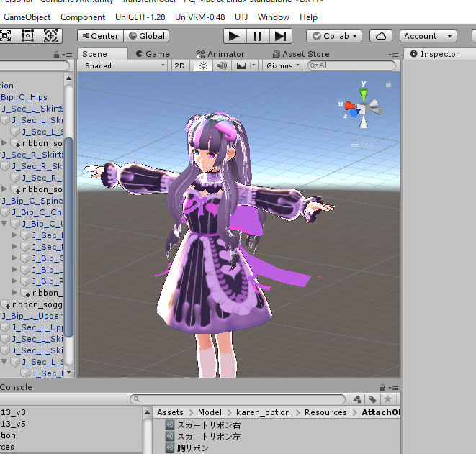Select the Rect Transform tool

(27, 36)
